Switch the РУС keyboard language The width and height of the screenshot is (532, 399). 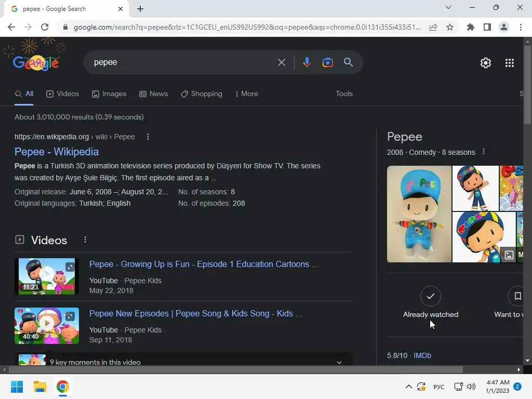coord(438,387)
